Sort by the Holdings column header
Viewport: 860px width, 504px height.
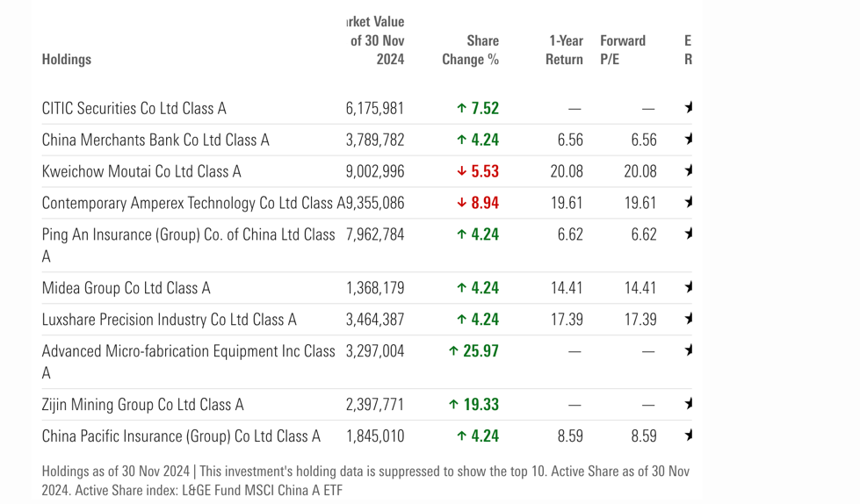[x=67, y=60]
